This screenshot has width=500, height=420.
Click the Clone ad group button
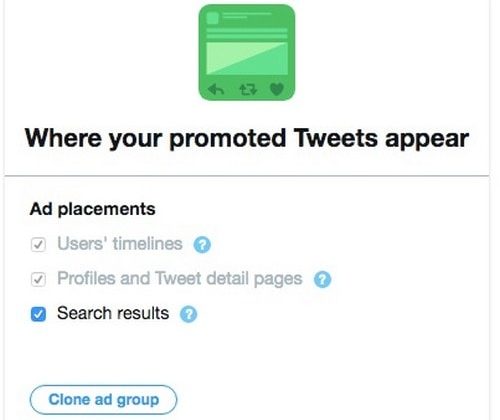click(103, 400)
